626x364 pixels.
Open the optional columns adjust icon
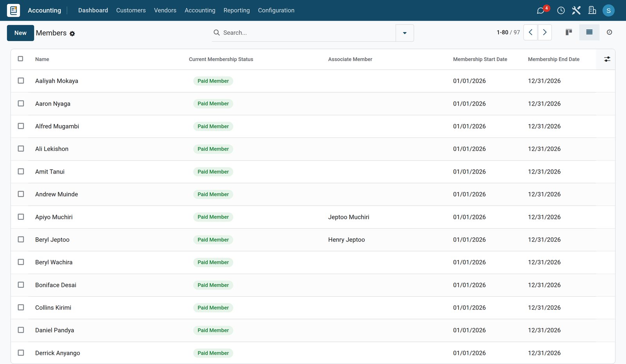point(607,59)
